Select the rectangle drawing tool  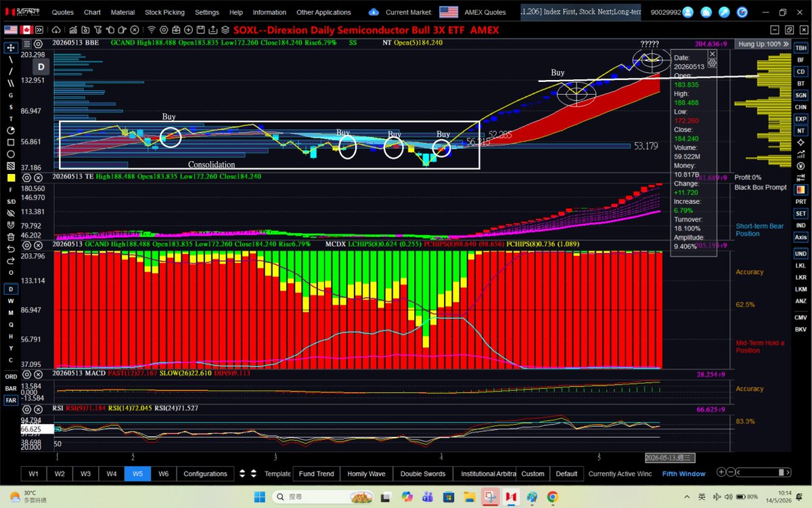11,142
